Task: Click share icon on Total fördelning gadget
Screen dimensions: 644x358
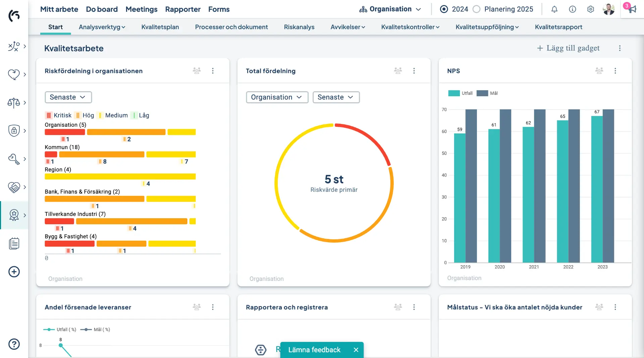Action: pyautogui.click(x=398, y=71)
